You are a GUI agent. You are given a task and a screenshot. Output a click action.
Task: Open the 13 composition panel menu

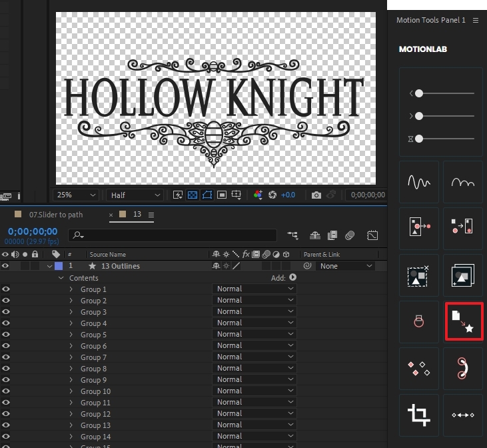(151, 215)
